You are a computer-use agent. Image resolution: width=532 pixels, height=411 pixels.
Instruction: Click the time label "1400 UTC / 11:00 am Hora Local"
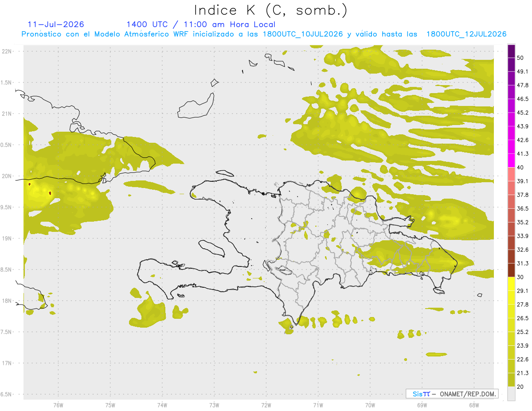pyautogui.click(x=201, y=24)
